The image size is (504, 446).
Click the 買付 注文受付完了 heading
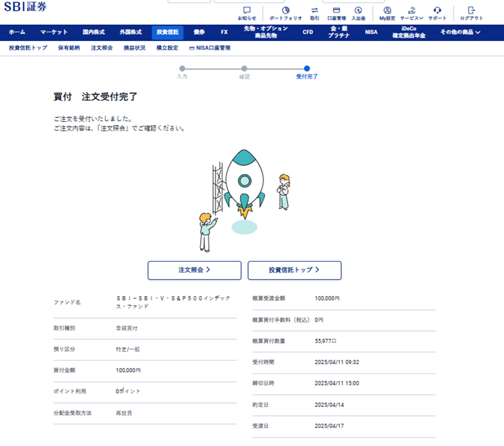point(95,97)
